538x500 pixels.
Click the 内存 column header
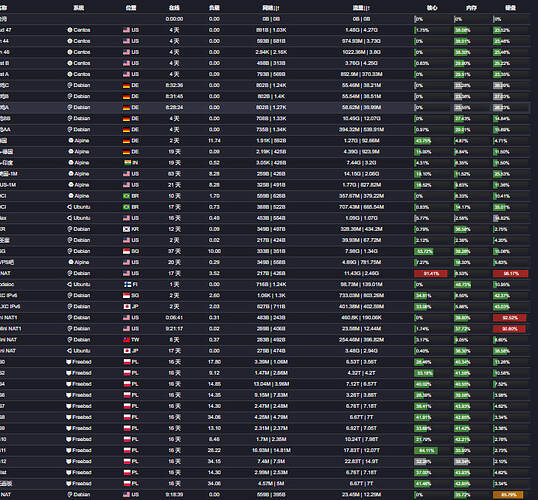[x=471, y=8]
